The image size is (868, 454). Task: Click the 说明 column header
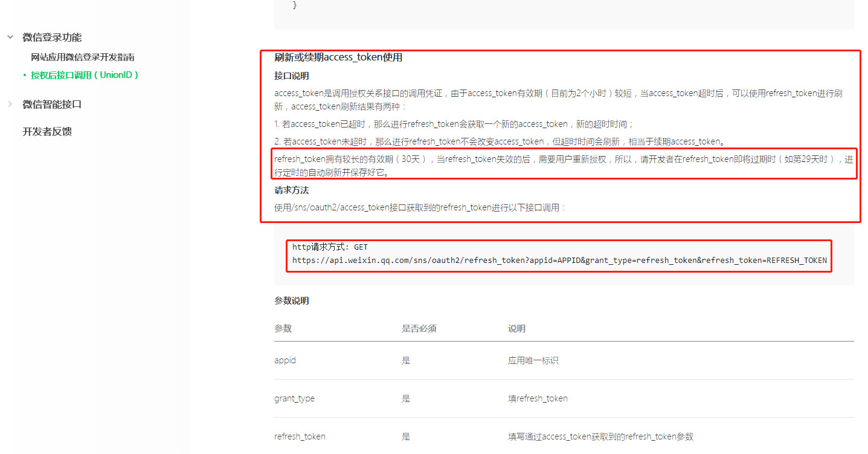coord(516,328)
